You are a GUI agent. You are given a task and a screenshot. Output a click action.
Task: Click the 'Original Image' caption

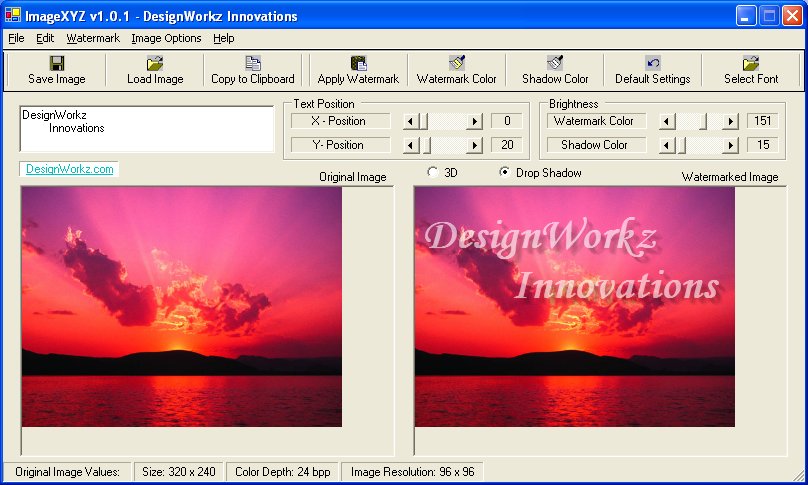(x=352, y=177)
